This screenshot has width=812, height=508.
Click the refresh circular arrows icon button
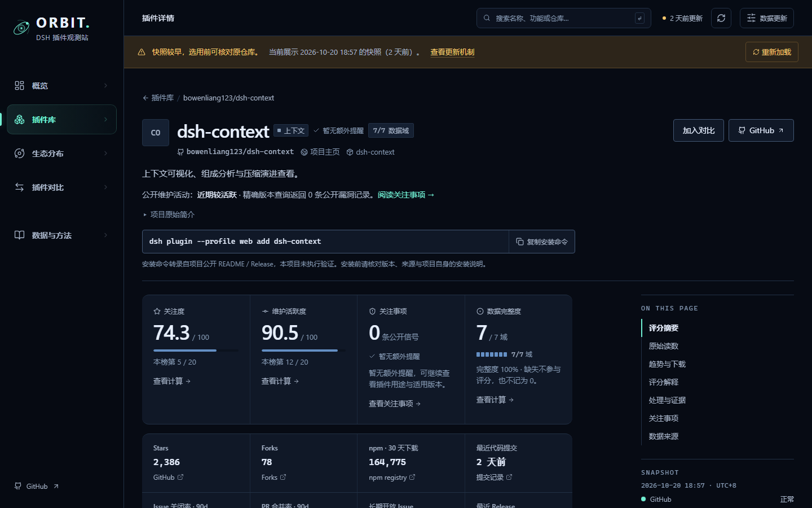[721, 18]
